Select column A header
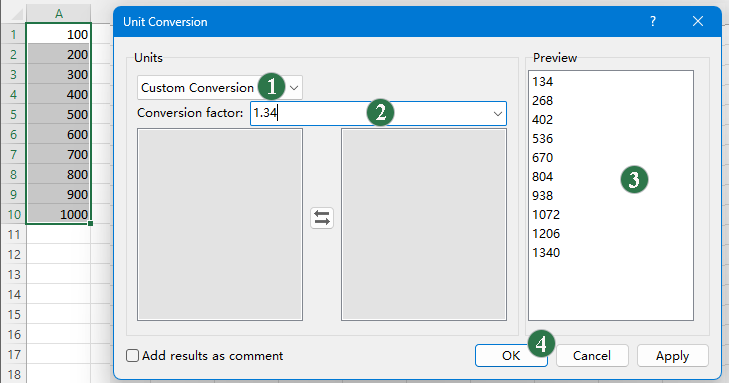The width and height of the screenshot is (729, 383). coord(59,14)
